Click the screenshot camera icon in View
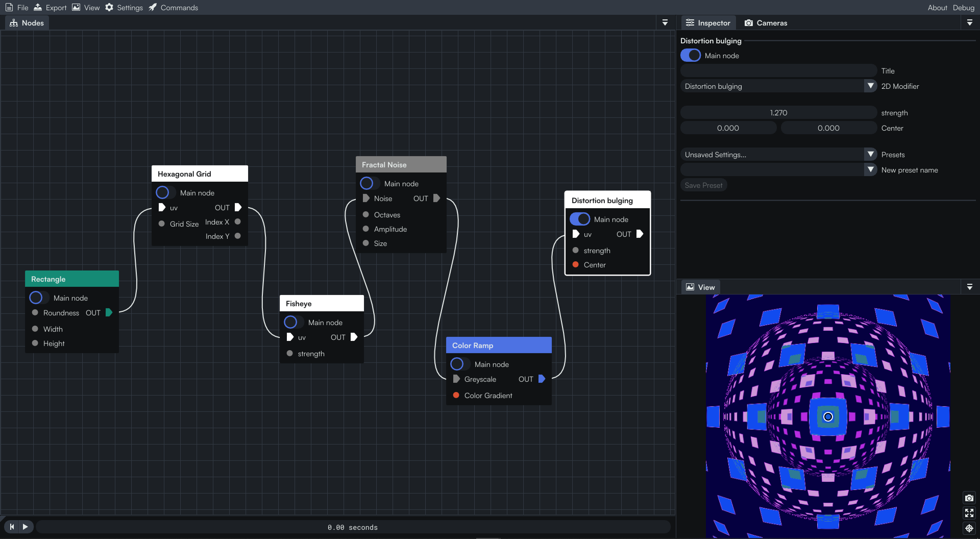This screenshot has width=980, height=539. click(969, 498)
